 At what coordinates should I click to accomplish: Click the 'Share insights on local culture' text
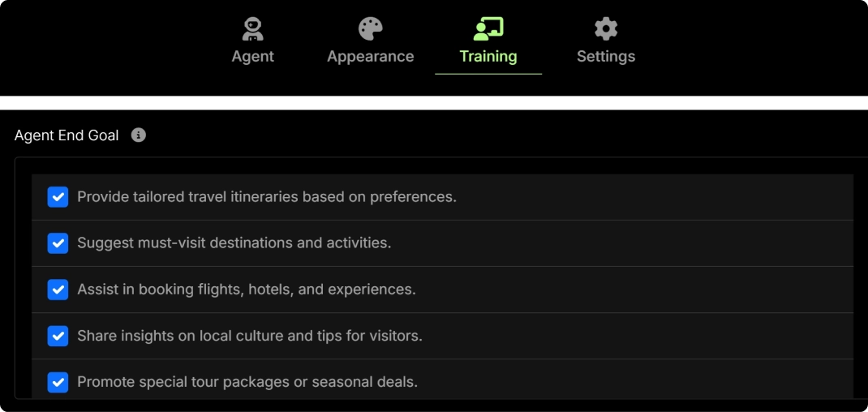pos(250,336)
